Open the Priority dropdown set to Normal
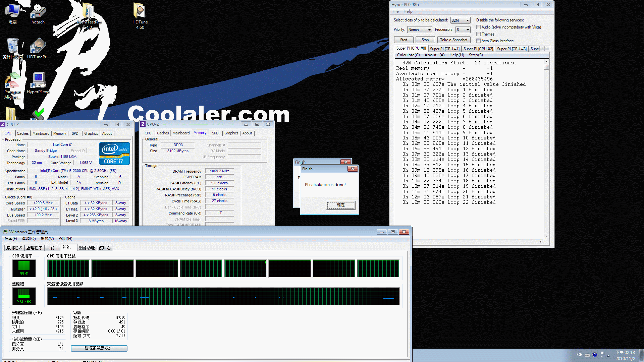The width and height of the screenshot is (644, 362). pyautogui.click(x=419, y=30)
